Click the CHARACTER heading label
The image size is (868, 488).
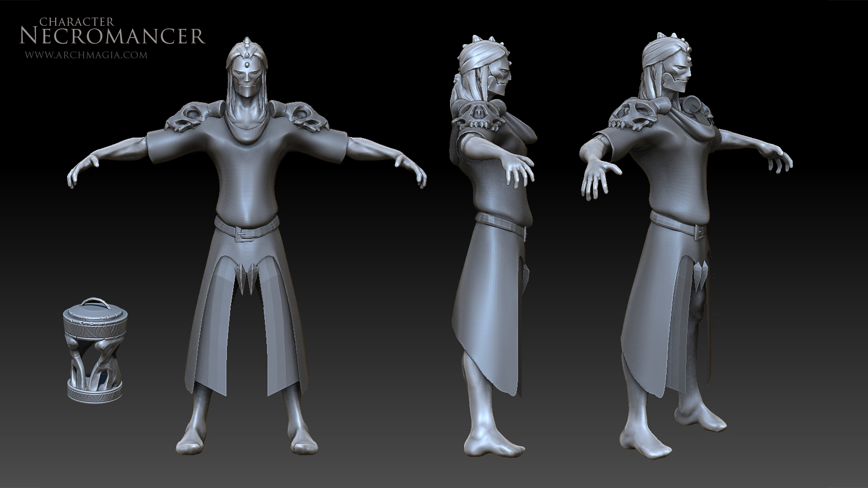point(76,21)
